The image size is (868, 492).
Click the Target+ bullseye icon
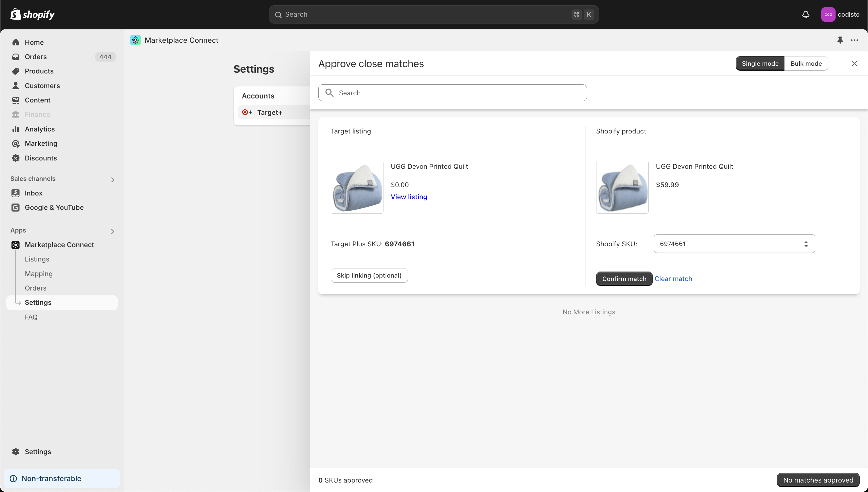[x=247, y=112]
